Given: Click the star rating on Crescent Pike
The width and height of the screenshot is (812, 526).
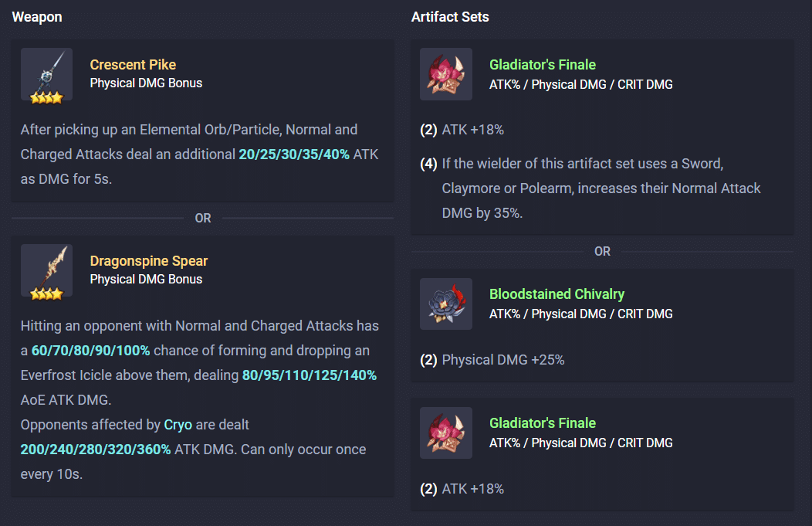Looking at the screenshot, I should 46,97.
